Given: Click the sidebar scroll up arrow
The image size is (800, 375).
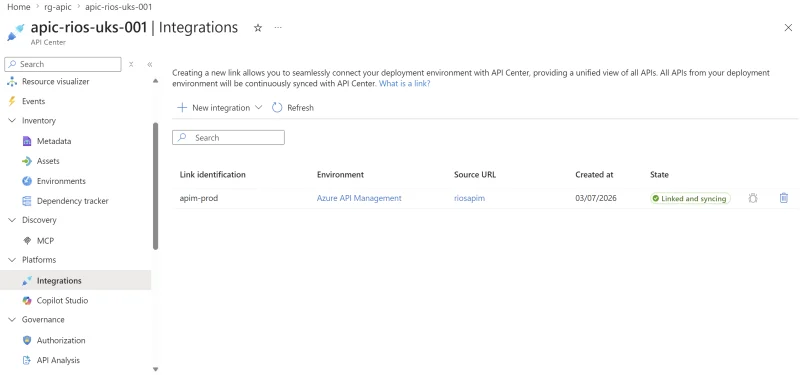Looking at the screenshot, I should (x=156, y=81).
